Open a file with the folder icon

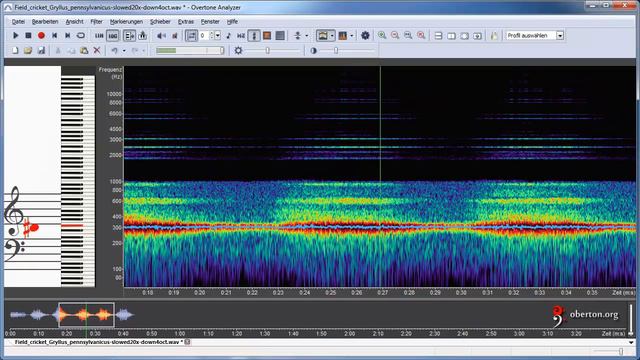28,51
